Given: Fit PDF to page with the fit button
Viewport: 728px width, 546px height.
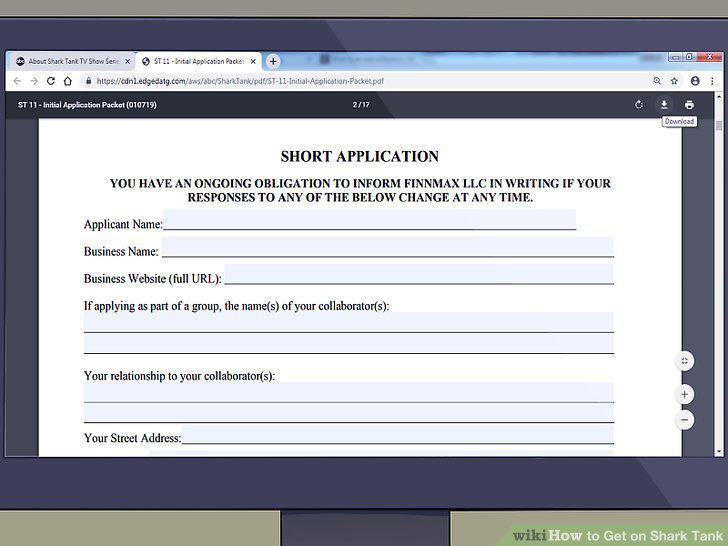Looking at the screenshot, I should (x=684, y=361).
